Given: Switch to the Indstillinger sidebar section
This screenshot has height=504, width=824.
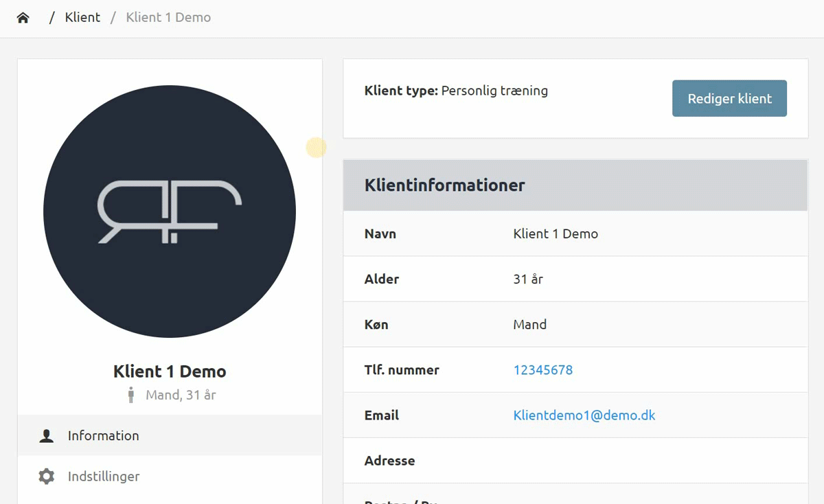Looking at the screenshot, I should [104, 477].
